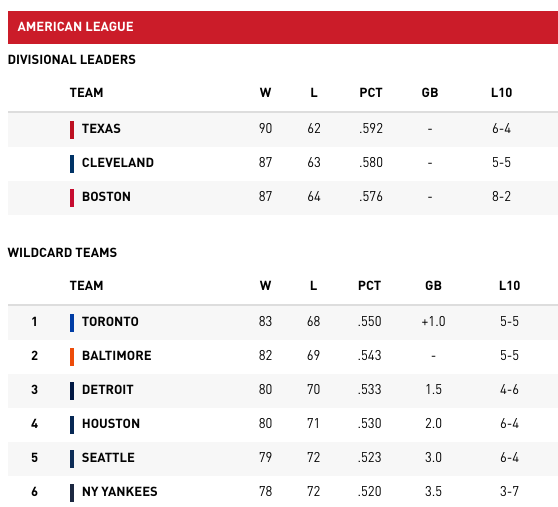The width and height of the screenshot is (558, 507).
Task: Click the PCT column header under Divisional Leaders
Action: (370, 93)
